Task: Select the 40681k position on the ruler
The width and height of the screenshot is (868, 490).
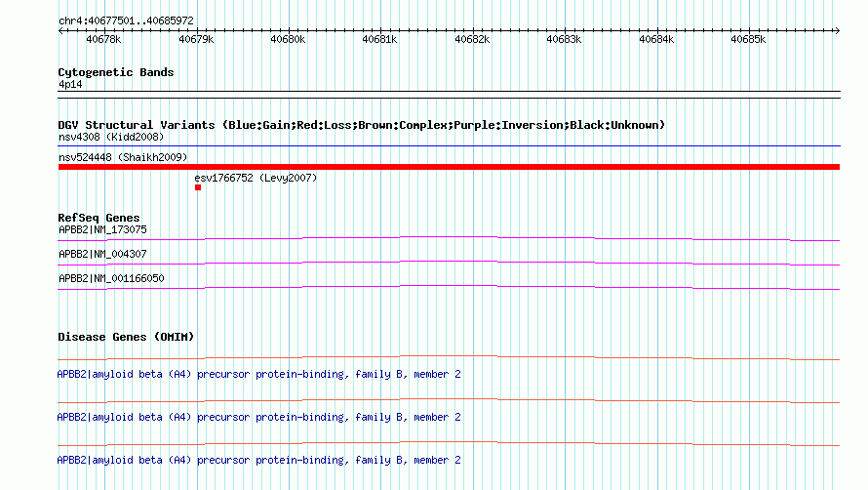Action: click(379, 39)
